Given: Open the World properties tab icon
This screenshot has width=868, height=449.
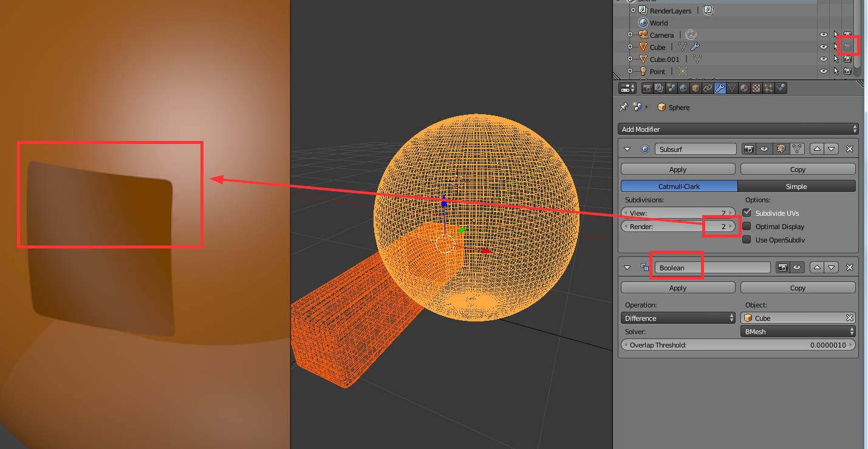Looking at the screenshot, I should click(684, 88).
